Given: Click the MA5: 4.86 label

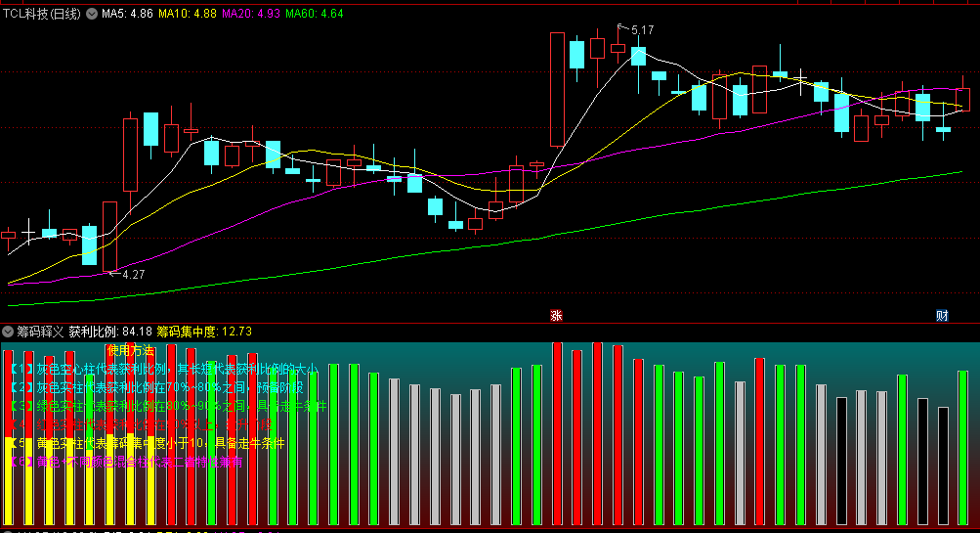Looking at the screenshot, I should coord(127,14).
